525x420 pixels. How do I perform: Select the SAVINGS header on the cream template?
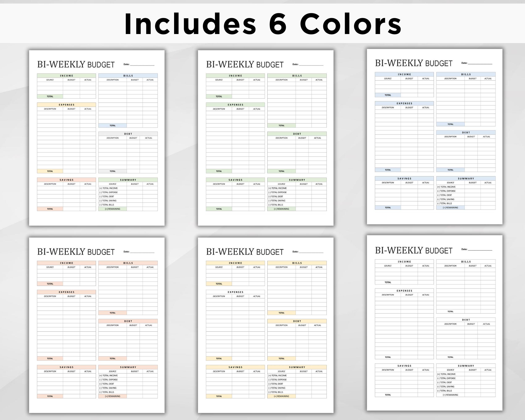click(235, 367)
